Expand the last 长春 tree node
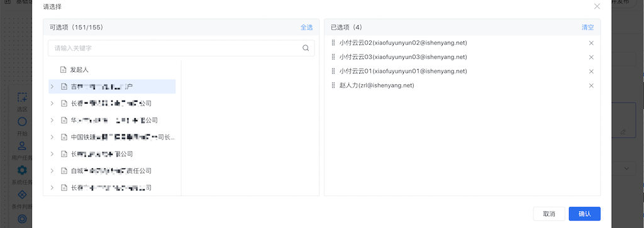 coord(52,187)
